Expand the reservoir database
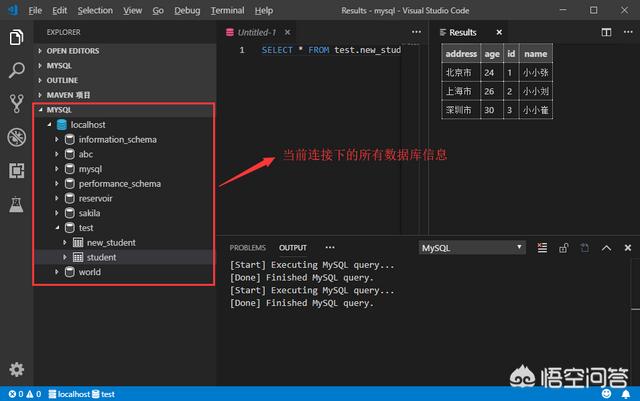 (x=57, y=198)
